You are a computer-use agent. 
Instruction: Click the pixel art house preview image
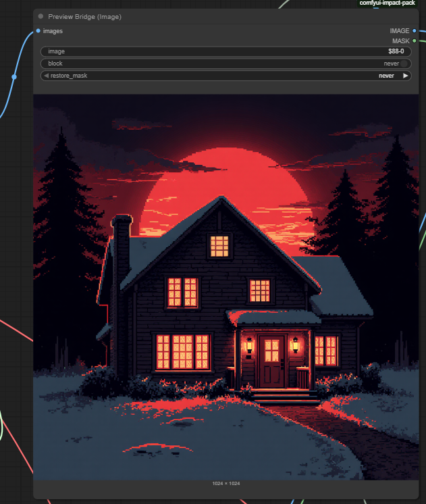coord(226,287)
